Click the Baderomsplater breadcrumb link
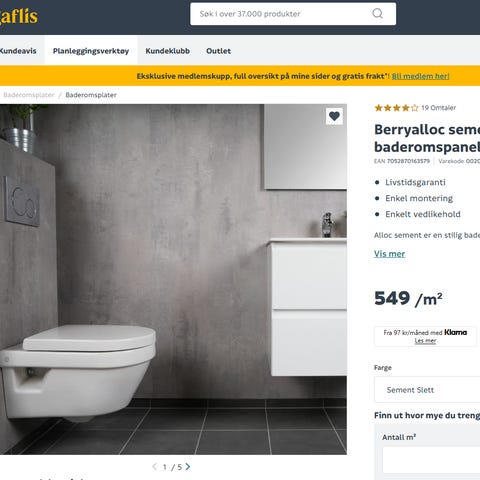The image size is (480, 480). point(29,95)
